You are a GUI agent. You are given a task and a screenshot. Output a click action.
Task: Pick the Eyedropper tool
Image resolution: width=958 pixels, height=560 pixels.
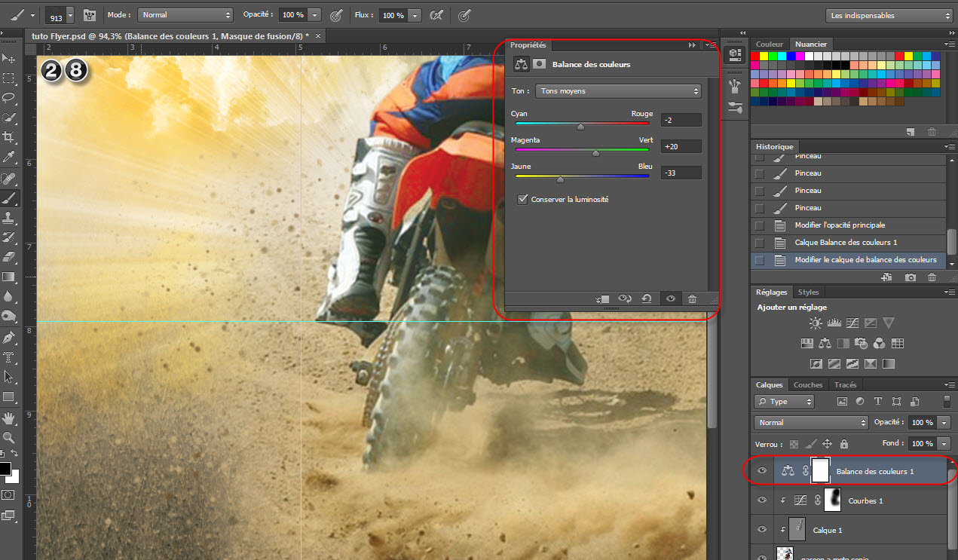pyautogui.click(x=9, y=158)
